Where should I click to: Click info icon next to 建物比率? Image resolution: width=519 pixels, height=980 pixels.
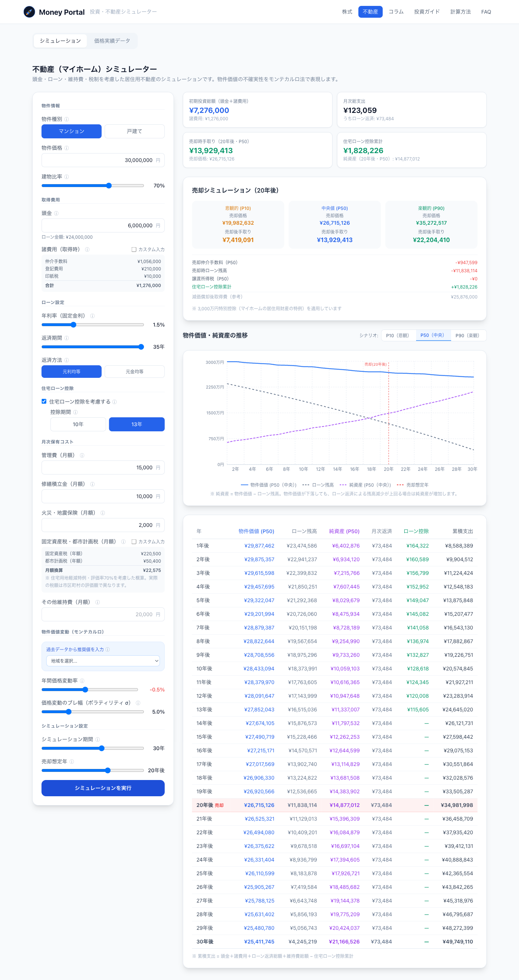(x=66, y=177)
